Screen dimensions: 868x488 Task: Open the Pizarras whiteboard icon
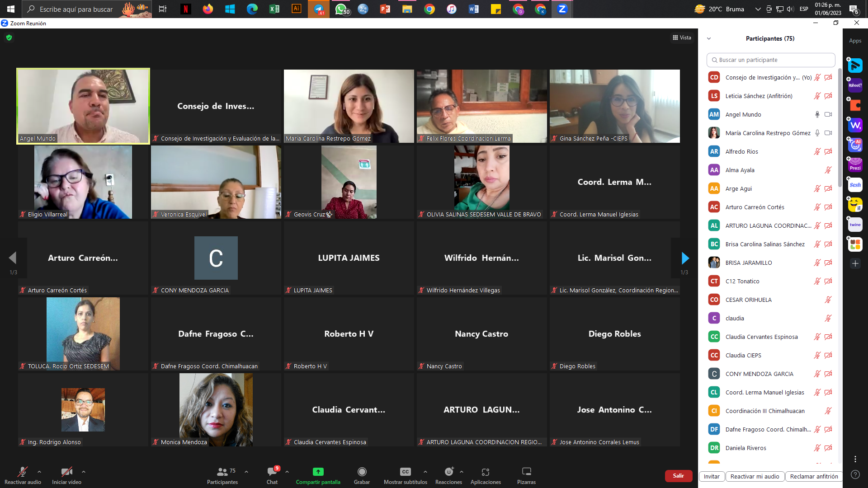(x=526, y=472)
